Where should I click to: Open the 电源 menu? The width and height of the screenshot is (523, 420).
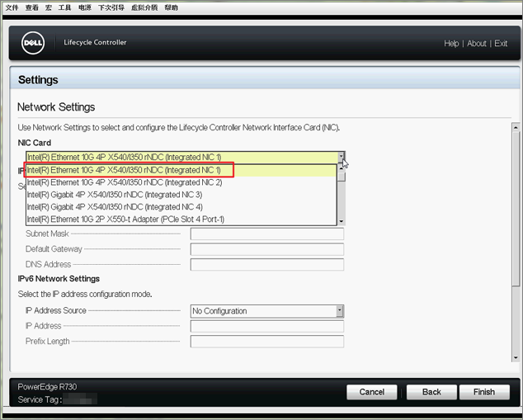(85, 7)
